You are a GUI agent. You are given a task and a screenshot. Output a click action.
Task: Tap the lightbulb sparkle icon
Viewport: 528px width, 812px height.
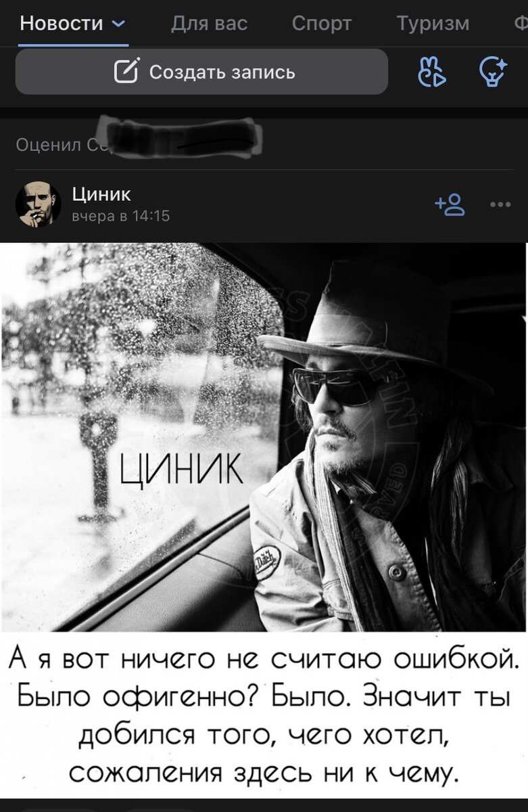(x=492, y=72)
